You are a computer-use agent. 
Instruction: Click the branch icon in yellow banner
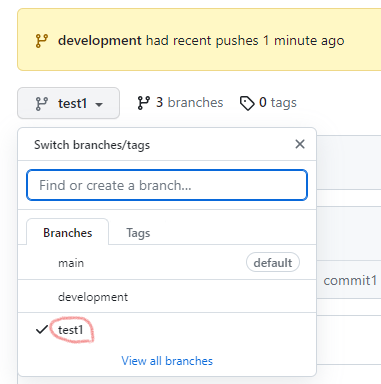(x=42, y=41)
